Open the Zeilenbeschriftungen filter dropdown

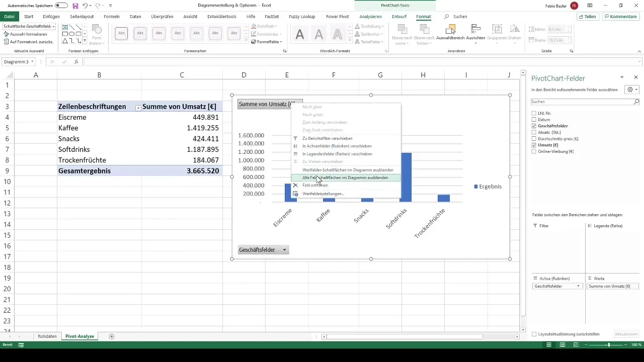138,107
